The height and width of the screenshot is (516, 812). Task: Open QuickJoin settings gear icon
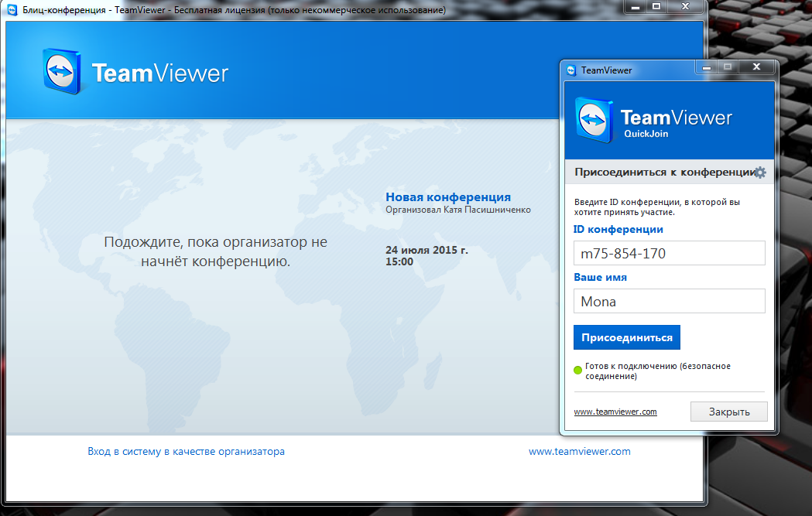(x=759, y=173)
